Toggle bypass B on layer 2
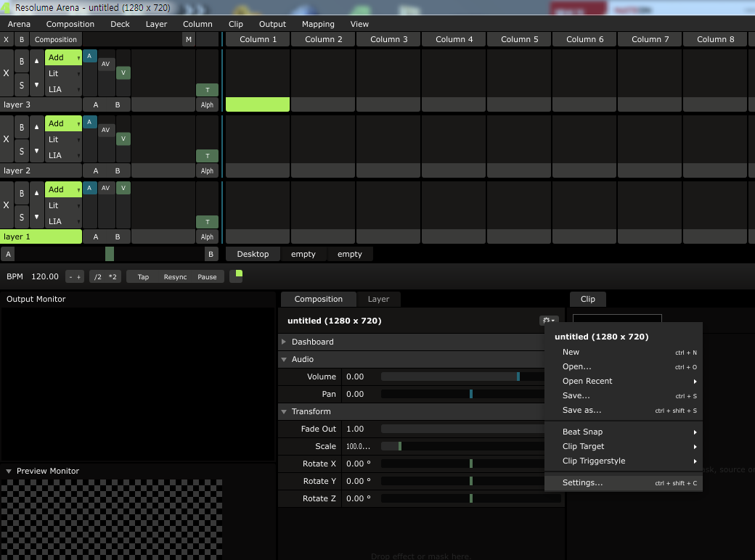 pos(22,127)
